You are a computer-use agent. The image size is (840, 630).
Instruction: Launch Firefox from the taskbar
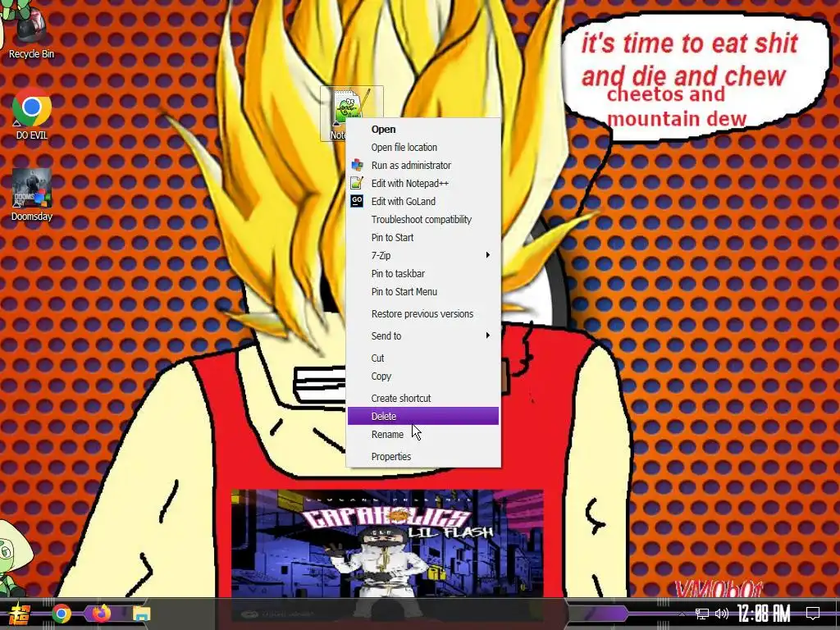(x=101, y=614)
